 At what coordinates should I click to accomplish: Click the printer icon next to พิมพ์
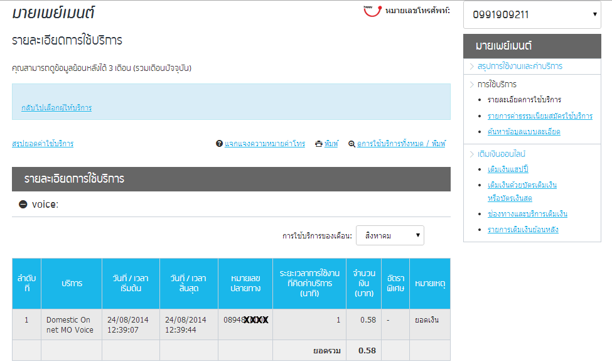click(319, 144)
